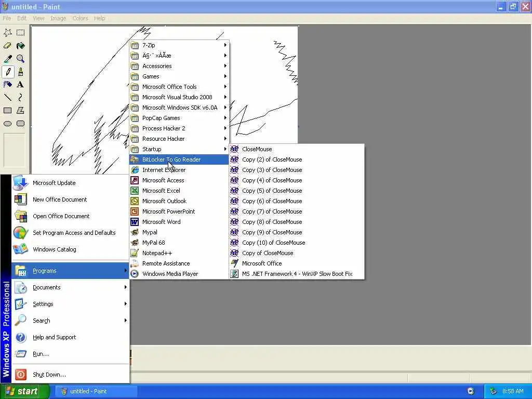Screen dimensions: 532x399
Task: Open Remote Assistance
Action: (179, 263)
